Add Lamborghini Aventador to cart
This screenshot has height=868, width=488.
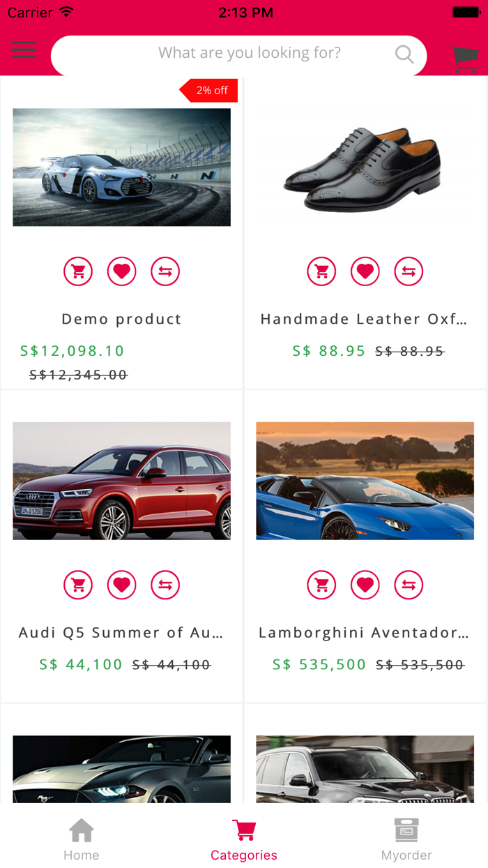click(x=321, y=585)
